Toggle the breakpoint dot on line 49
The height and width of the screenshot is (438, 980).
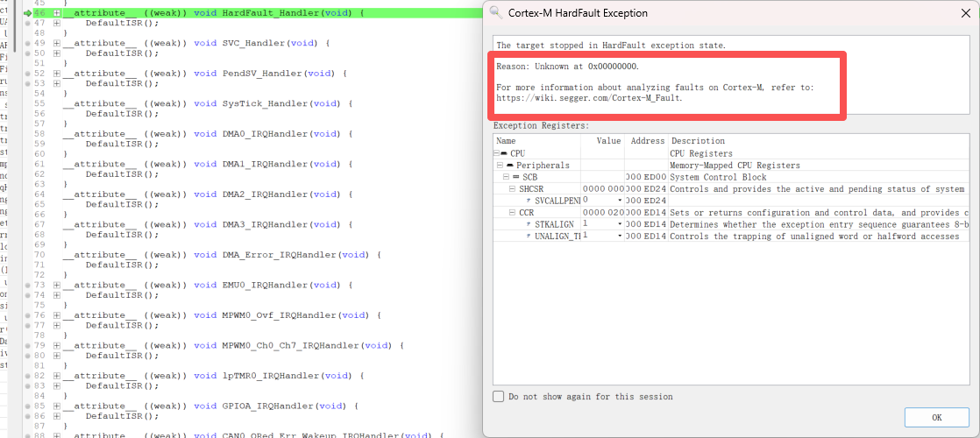click(27, 43)
